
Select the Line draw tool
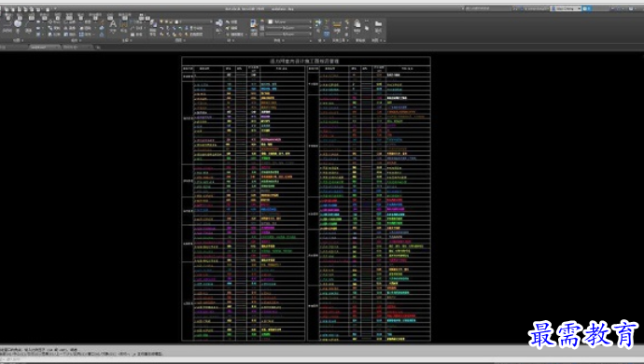pyautogui.click(x=7, y=24)
